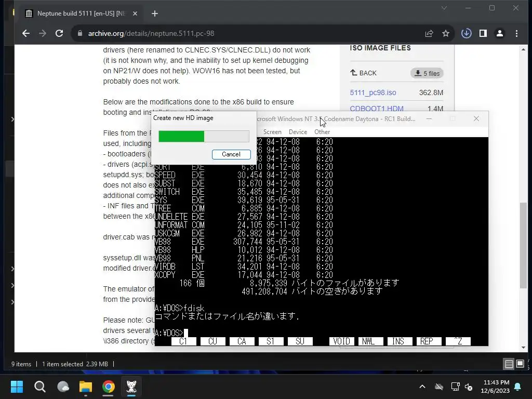Click the browser back arrow
The height and width of the screenshot is (399, 532).
[x=26, y=33]
